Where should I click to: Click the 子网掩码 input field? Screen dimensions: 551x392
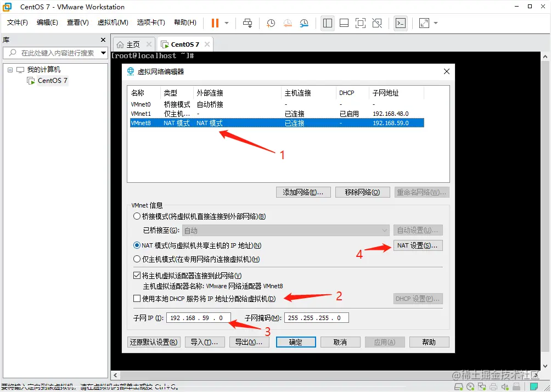pyautogui.click(x=316, y=318)
